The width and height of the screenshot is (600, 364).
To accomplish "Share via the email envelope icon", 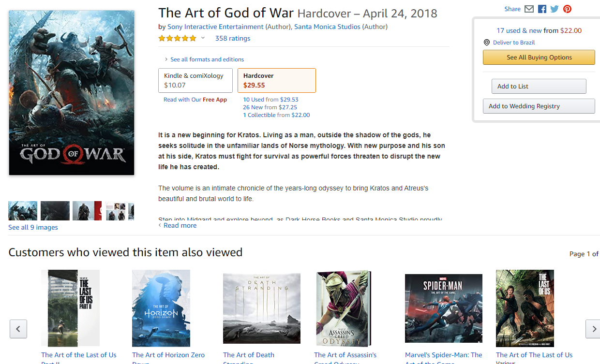I will coord(529,9).
